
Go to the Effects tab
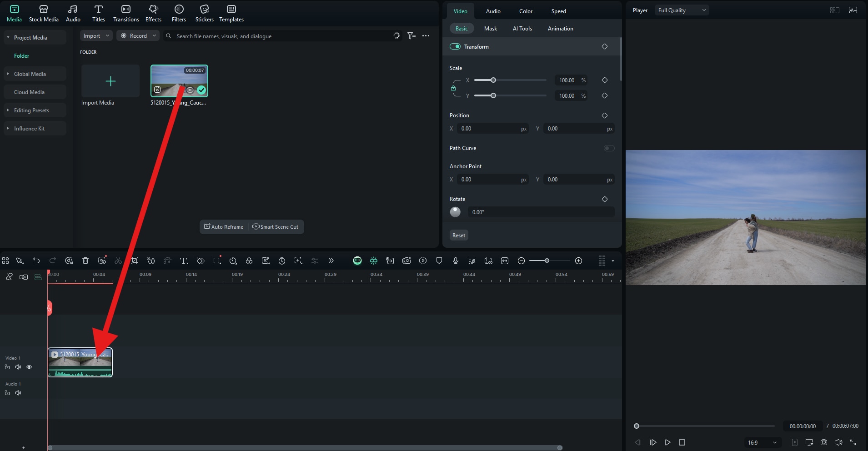tap(153, 13)
